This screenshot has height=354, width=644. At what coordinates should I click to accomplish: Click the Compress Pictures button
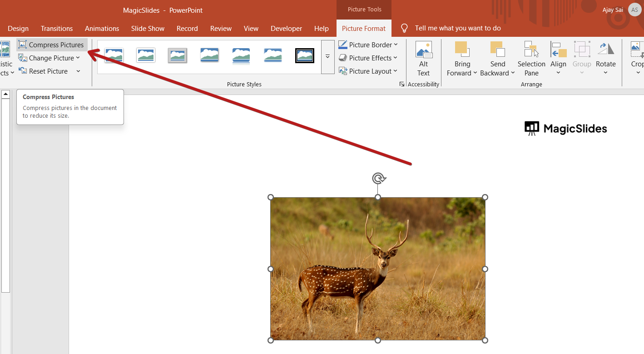(x=52, y=45)
